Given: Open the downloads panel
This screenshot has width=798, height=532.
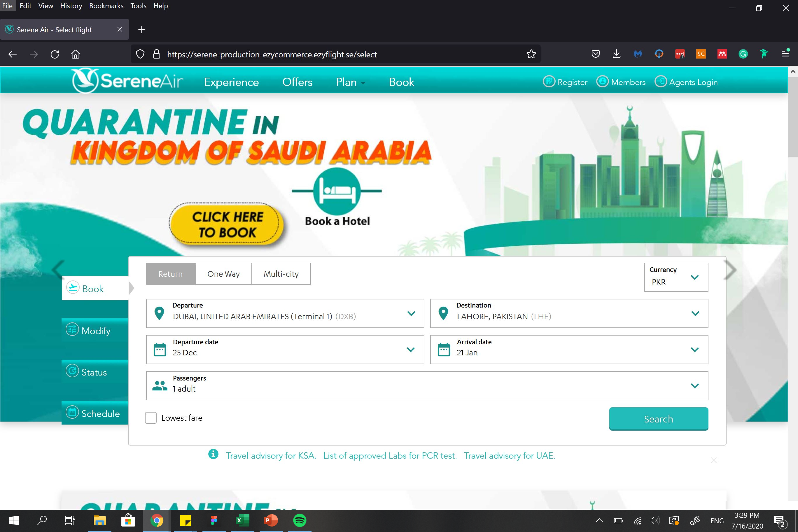Looking at the screenshot, I should click(616, 54).
